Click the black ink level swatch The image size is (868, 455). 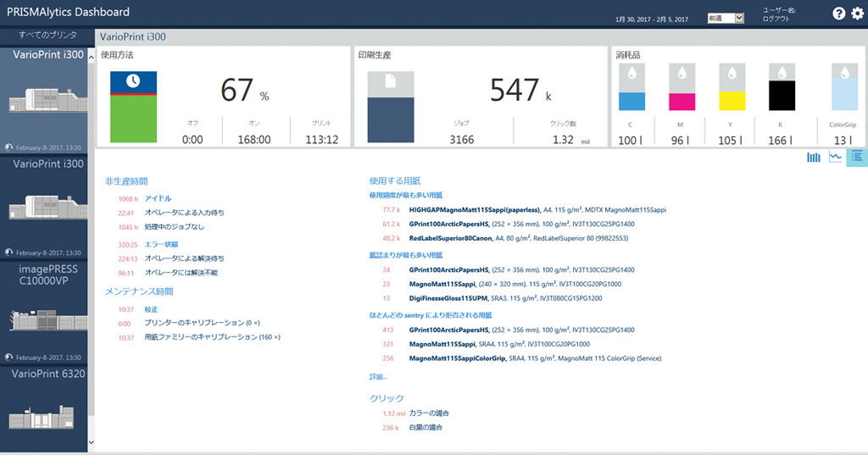(782, 96)
